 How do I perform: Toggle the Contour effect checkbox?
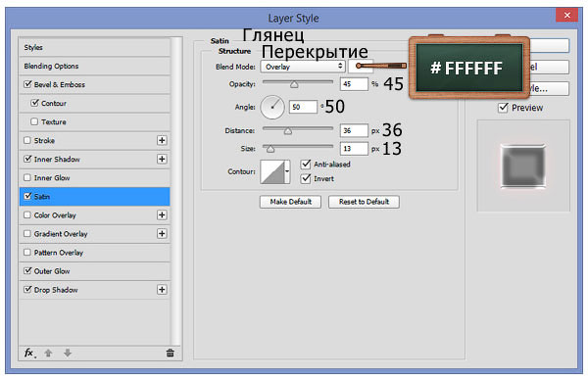click(x=34, y=103)
